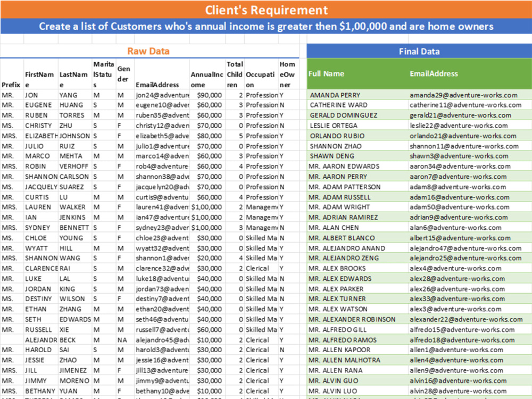The height and width of the screenshot is (399, 532).
Task: Click the FirstName column header
Action: click(x=41, y=74)
